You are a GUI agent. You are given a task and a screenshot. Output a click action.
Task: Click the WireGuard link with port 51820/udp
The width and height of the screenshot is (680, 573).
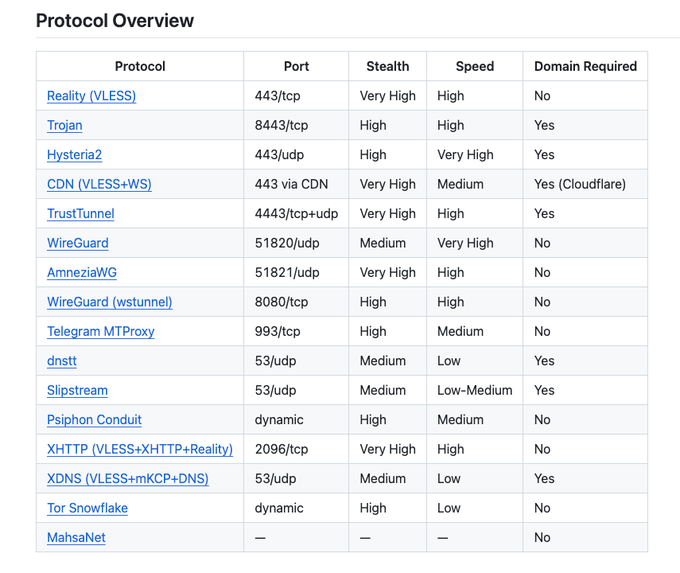click(78, 243)
